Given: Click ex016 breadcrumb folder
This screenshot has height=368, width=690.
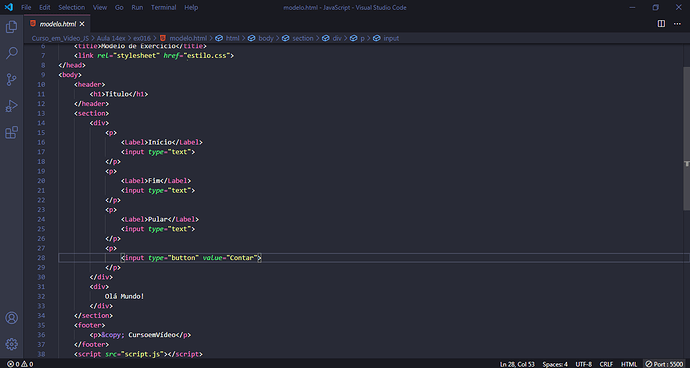Looking at the screenshot, I should [142, 38].
